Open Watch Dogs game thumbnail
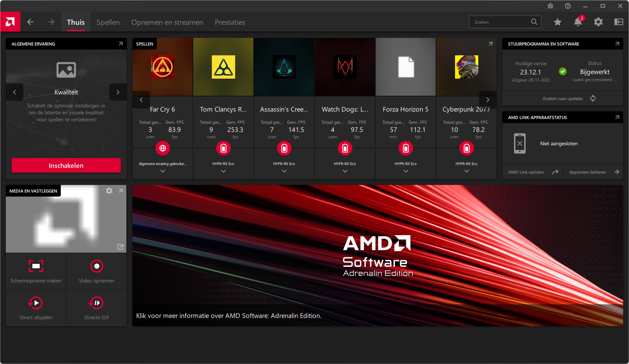 click(x=345, y=67)
